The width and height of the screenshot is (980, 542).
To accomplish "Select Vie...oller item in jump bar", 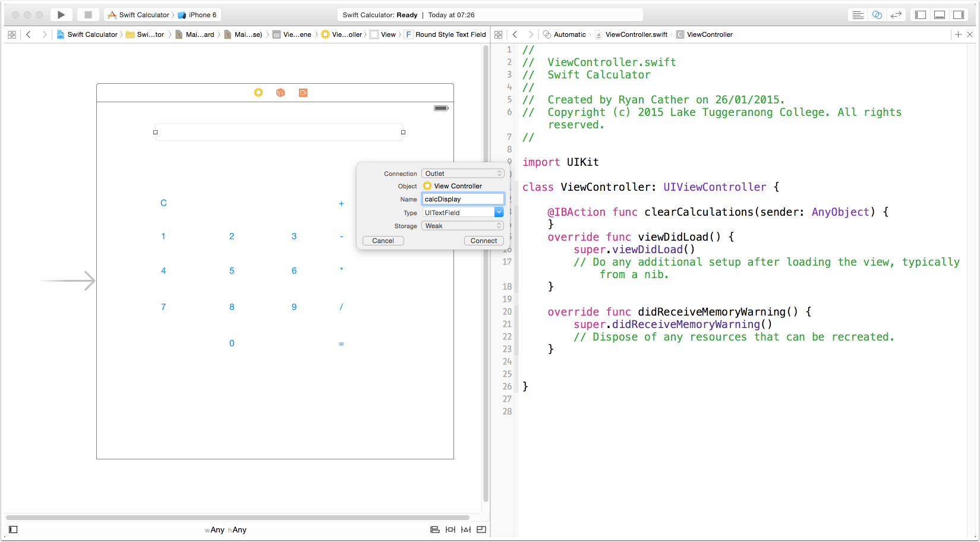I will [342, 34].
